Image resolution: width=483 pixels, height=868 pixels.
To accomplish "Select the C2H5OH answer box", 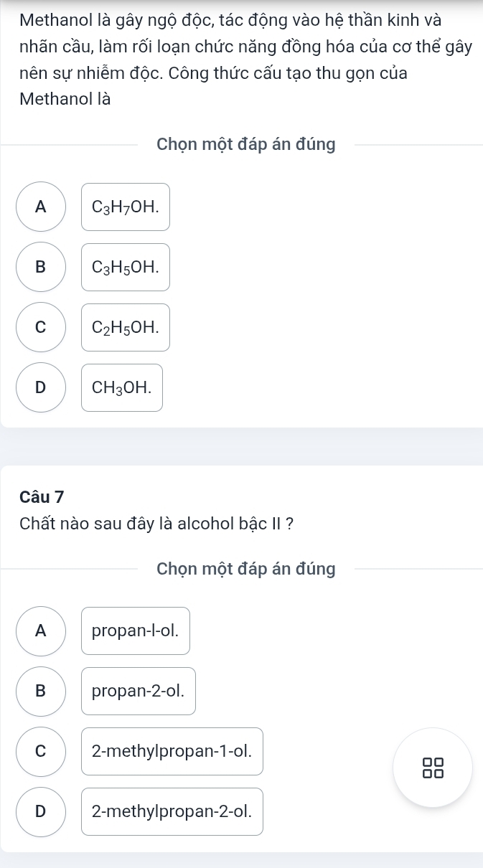I will 126,328.
